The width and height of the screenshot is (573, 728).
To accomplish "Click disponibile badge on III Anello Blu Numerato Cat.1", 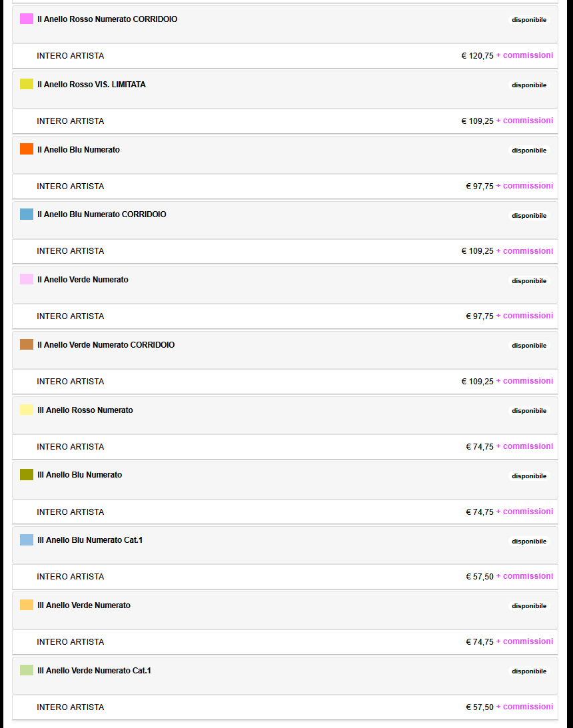I will (529, 542).
